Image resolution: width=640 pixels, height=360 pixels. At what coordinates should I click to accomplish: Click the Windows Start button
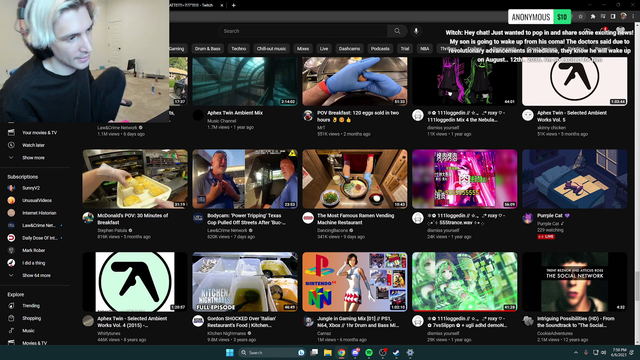230,353
